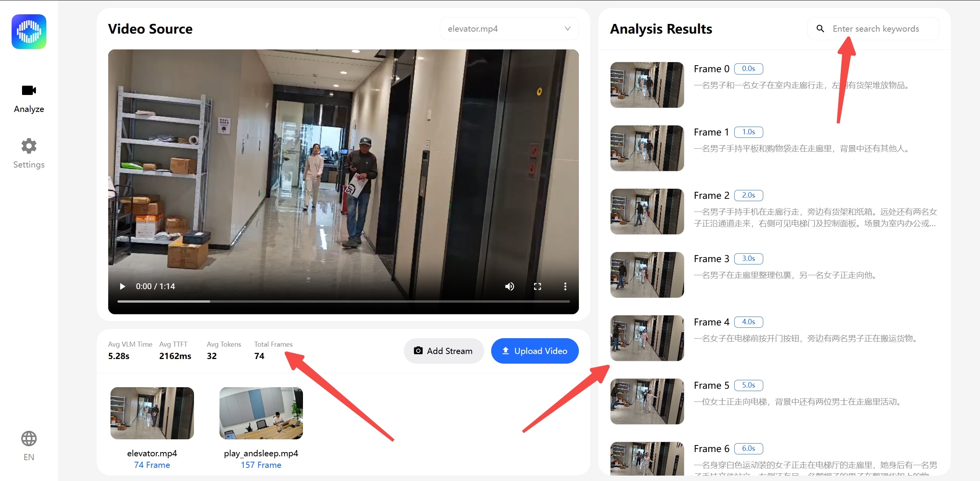
Task: Click elevator.mp4 file name below thumbnail
Action: [152, 453]
